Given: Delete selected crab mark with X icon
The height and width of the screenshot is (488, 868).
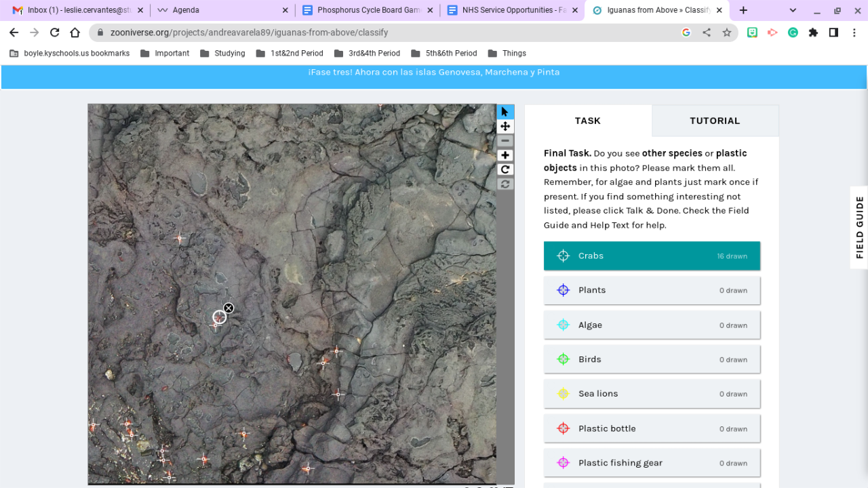Looking at the screenshot, I should pyautogui.click(x=229, y=308).
